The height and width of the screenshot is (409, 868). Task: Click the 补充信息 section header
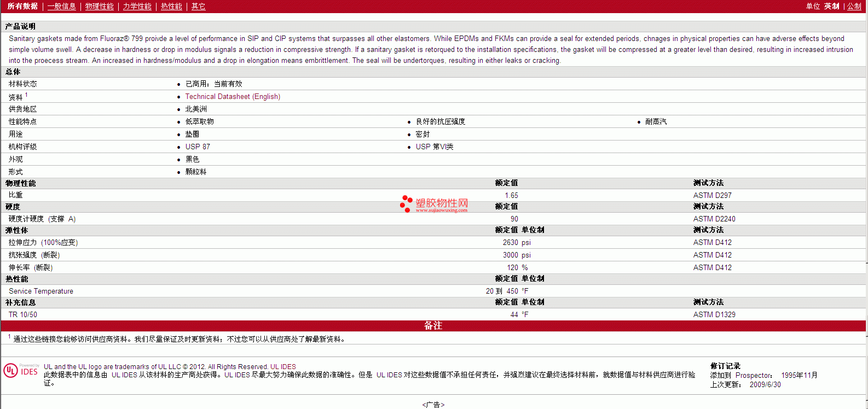coord(20,302)
